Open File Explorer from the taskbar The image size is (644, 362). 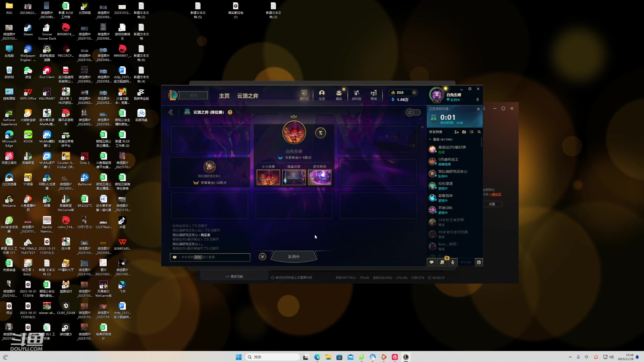(x=328, y=357)
